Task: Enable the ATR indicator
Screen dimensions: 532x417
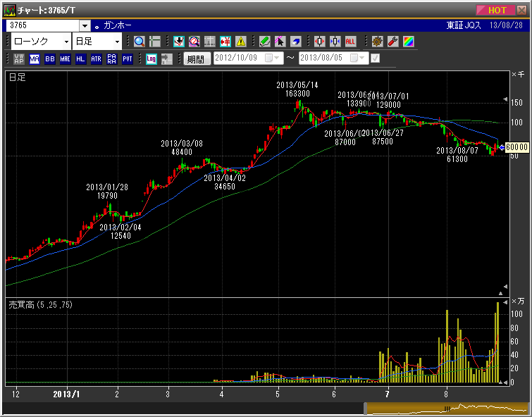Action: tap(96, 59)
